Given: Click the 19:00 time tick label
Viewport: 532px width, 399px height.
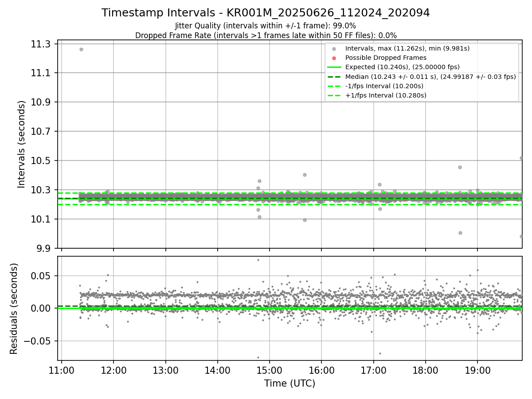Looking at the screenshot, I should point(477,370).
